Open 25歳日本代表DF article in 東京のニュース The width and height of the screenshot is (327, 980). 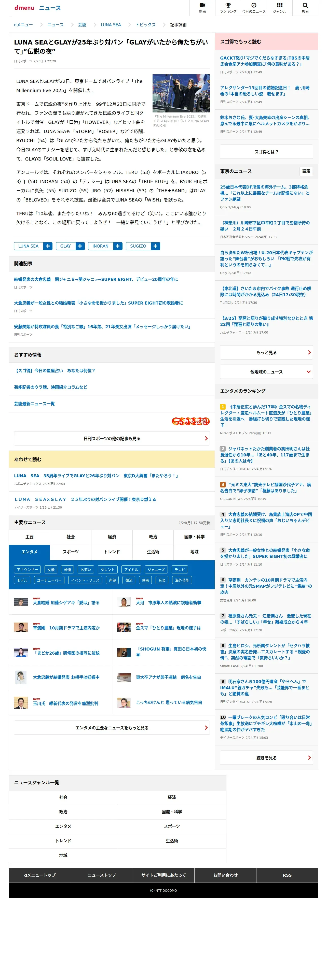pyautogui.click(x=265, y=193)
